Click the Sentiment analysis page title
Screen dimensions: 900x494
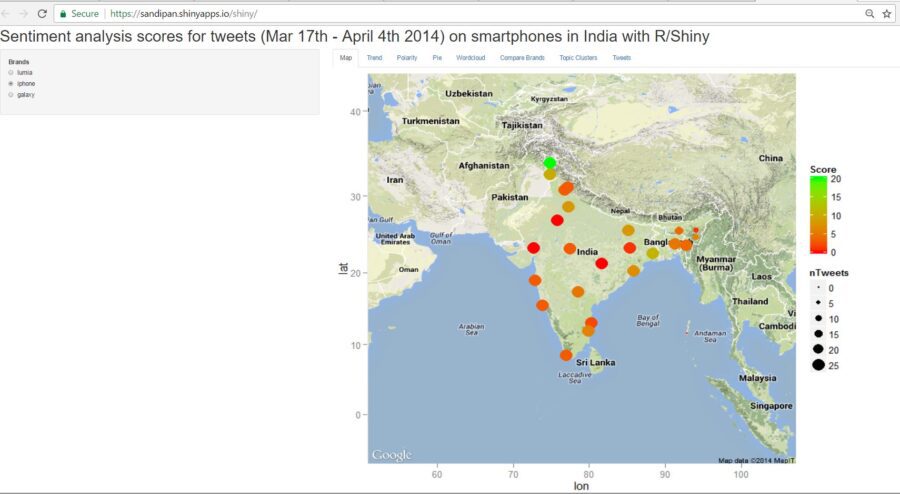tap(355, 36)
